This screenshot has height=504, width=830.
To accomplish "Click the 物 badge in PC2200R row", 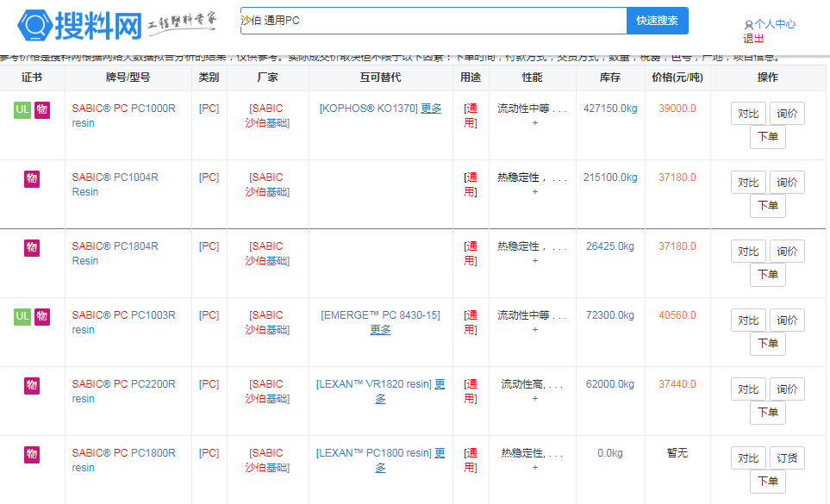I will tap(32, 385).
